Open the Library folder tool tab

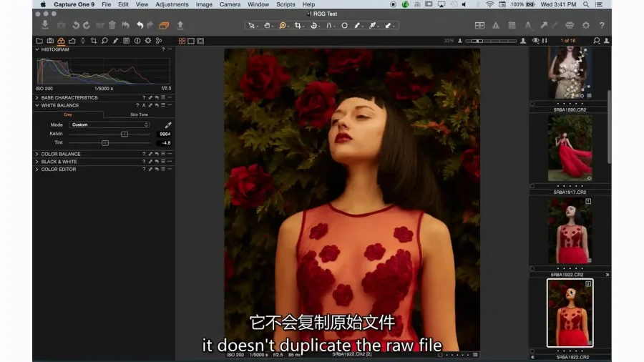(x=39, y=41)
